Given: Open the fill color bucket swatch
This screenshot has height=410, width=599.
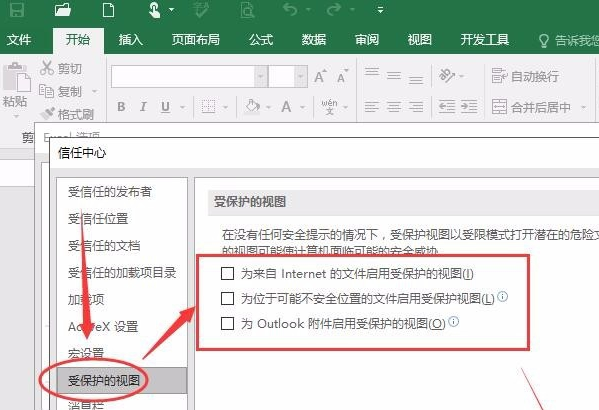Looking at the screenshot, I should click(252, 107).
